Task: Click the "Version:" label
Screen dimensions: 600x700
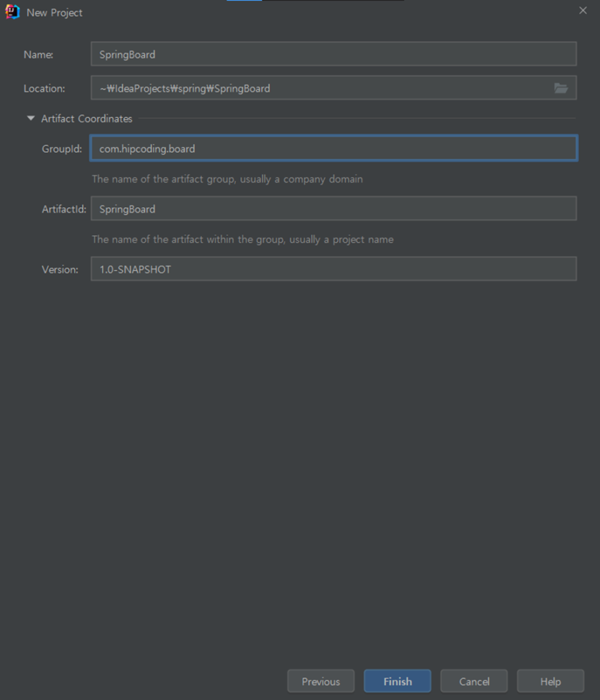Action: point(60,269)
